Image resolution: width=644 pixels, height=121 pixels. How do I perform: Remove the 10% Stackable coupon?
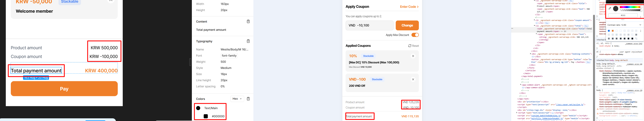(x=413, y=56)
